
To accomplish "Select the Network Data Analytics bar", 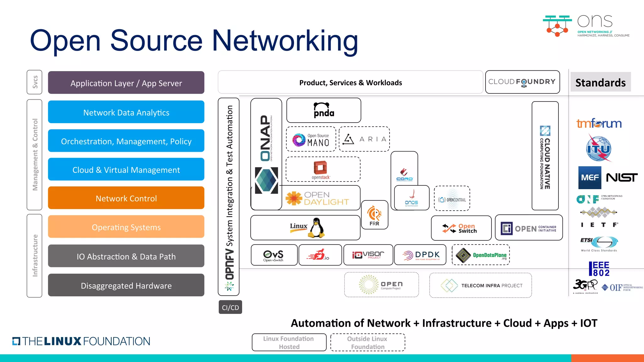I will pyautogui.click(x=126, y=112).
